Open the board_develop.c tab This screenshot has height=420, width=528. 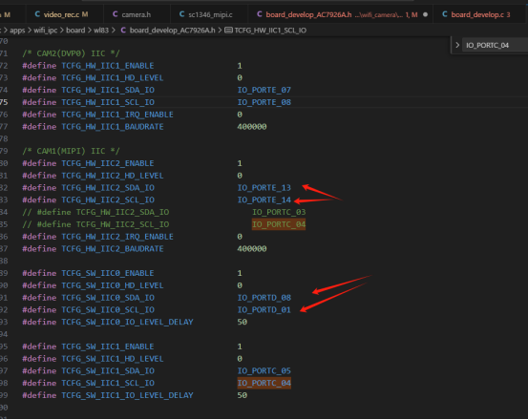(x=480, y=14)
